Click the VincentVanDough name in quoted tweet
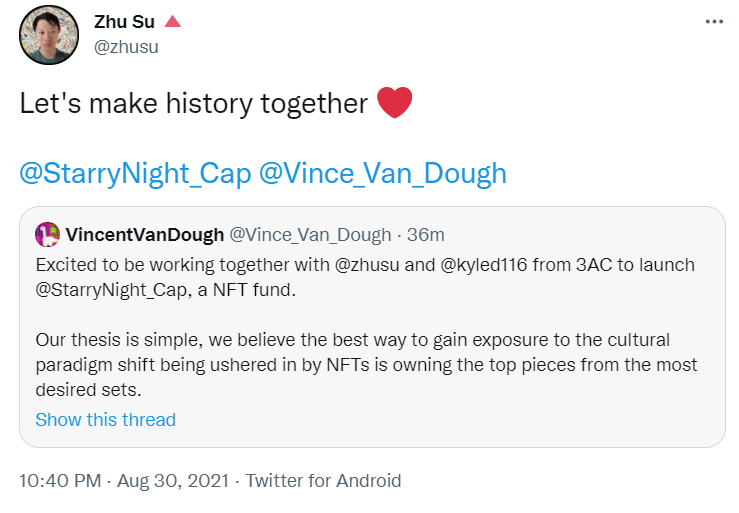Image resolution: width=739 pixels, height=513 pixels. 145,235
